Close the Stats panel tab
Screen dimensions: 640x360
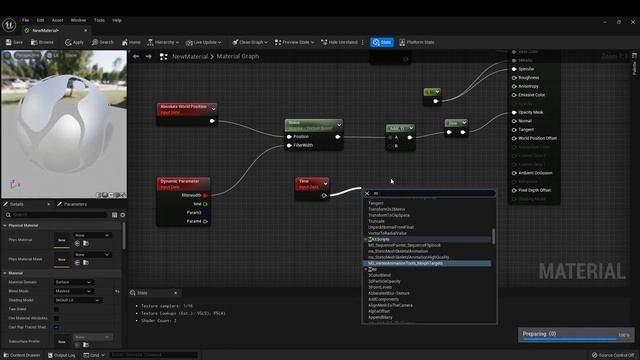tap(176, 293)
